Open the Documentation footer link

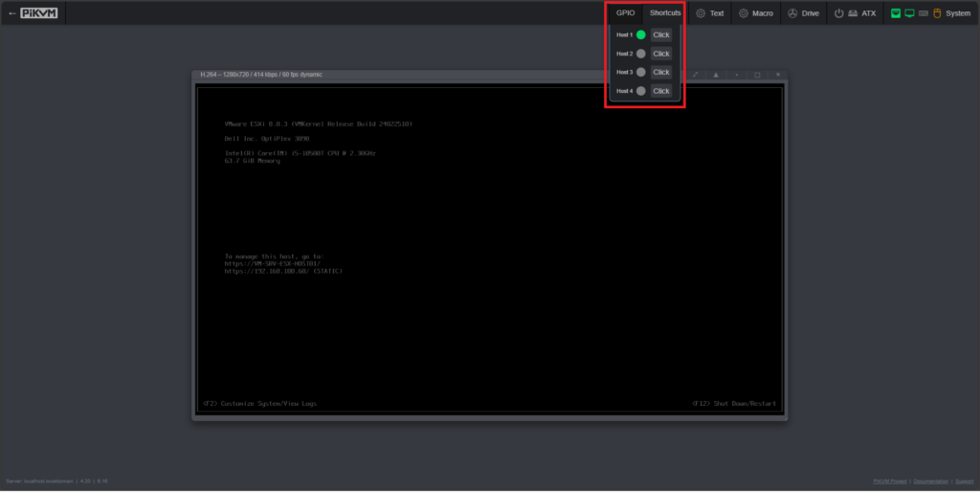[930, 481]
